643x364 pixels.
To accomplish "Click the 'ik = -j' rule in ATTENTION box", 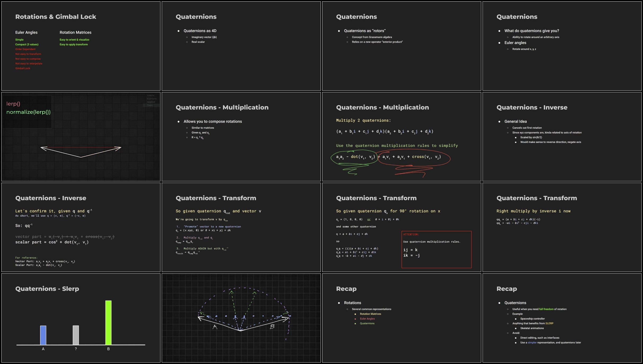I will point(412,255).
